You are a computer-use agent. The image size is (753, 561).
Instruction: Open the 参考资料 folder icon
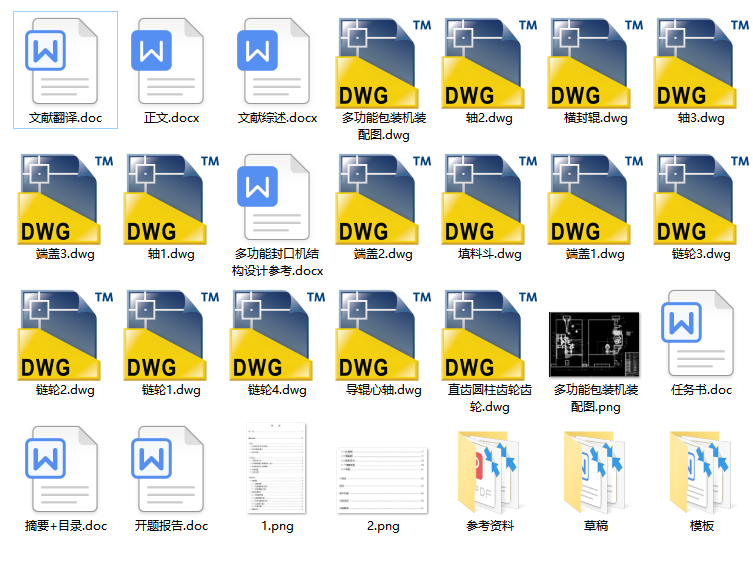click(490, 472)
